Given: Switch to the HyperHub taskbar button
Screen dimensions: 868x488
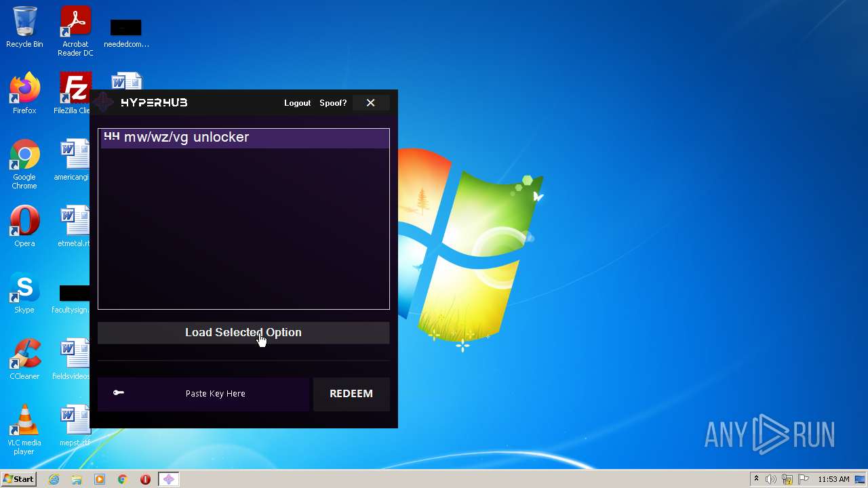Looking at the screenshot, I should tap(169, 479).
